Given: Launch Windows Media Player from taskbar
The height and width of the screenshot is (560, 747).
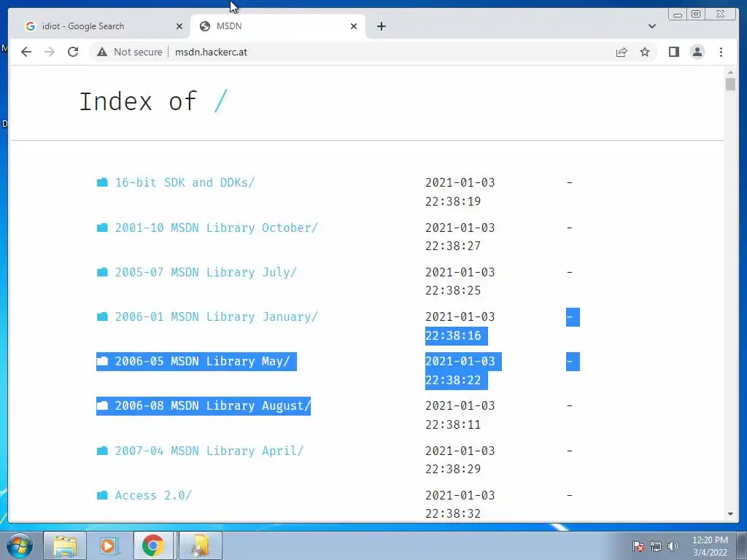Looking at the screenshot, I should point(109,545).
